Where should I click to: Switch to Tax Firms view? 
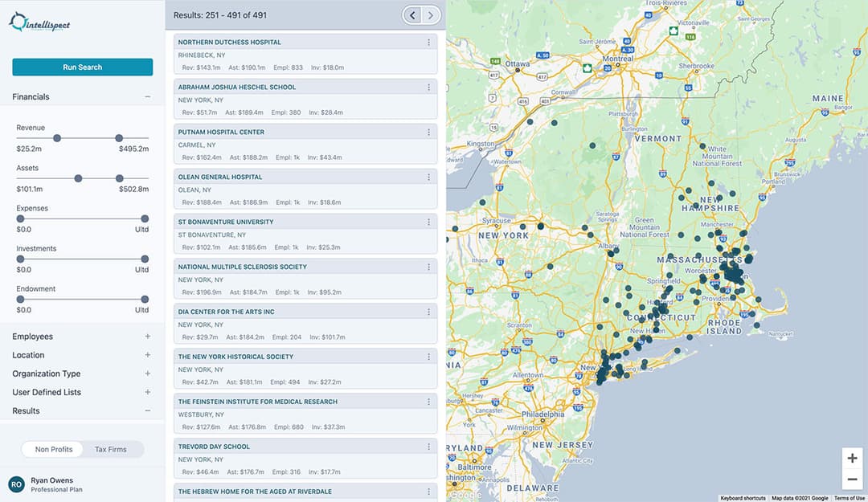tap(111, 449)
